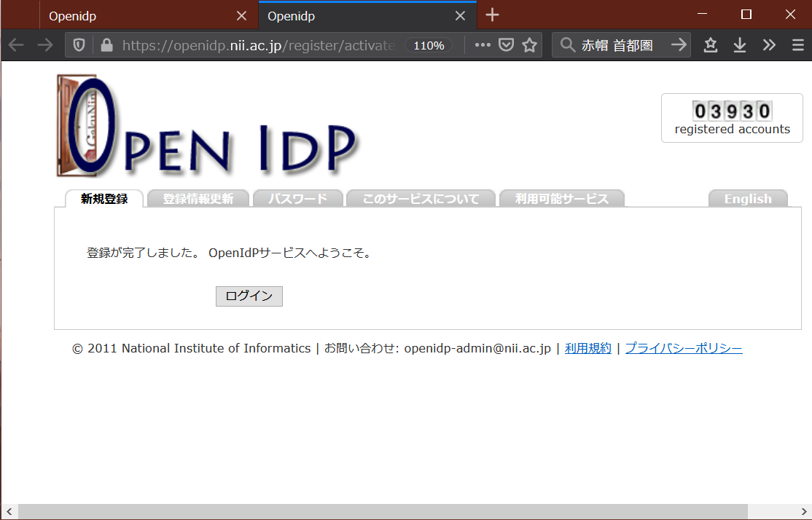Click the registered accounts counter

tap(733, 118)
